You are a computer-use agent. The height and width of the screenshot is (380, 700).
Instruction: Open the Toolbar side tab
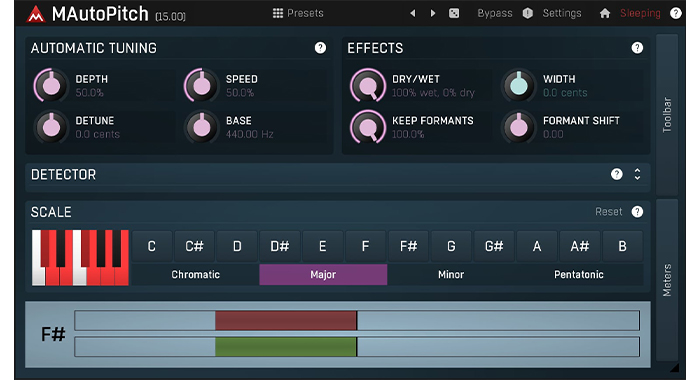pos(667,115)
